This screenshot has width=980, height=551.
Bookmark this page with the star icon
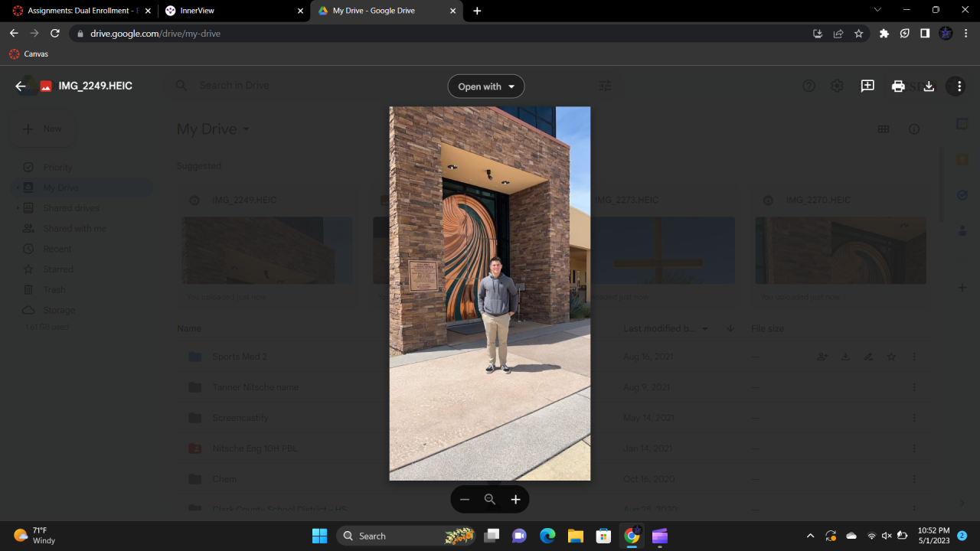[x=858, y=34]
